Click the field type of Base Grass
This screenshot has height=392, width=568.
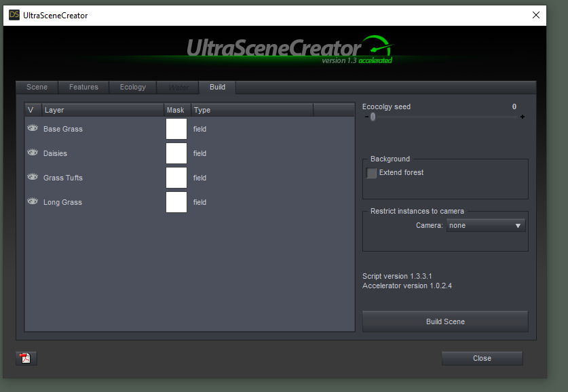coord(200,130)
